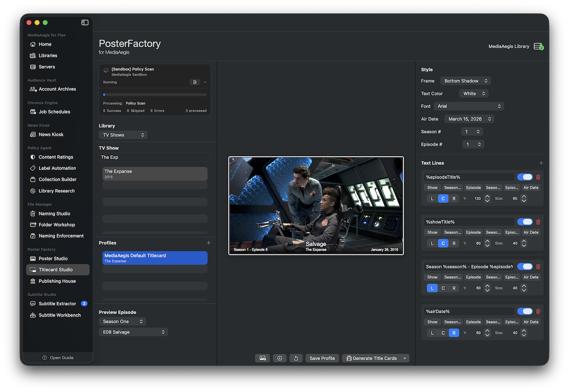
Task: Insert Episode token in the %airDate% line
Action: point(473,322)
